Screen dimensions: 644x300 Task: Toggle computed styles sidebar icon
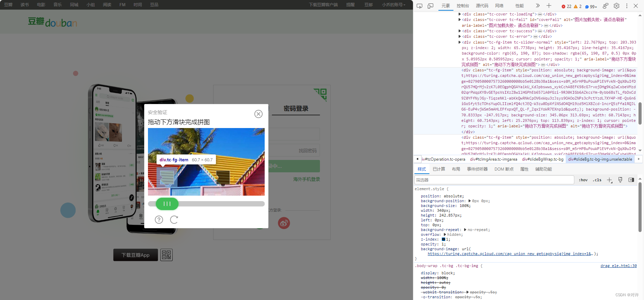point(631,180)
